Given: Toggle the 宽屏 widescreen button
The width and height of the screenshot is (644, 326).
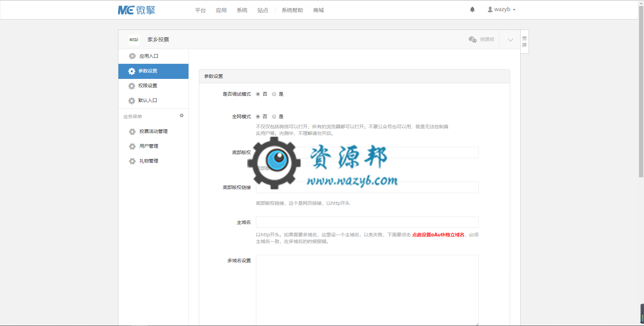Looking at the screenshot, I should [525, 42].
